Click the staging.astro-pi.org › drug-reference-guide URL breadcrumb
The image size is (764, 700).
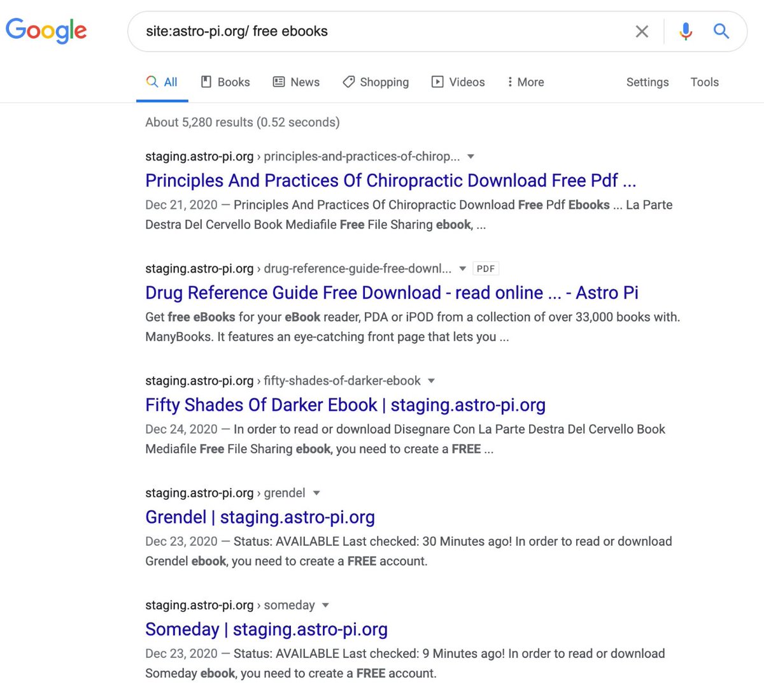[x=298, y=269]
